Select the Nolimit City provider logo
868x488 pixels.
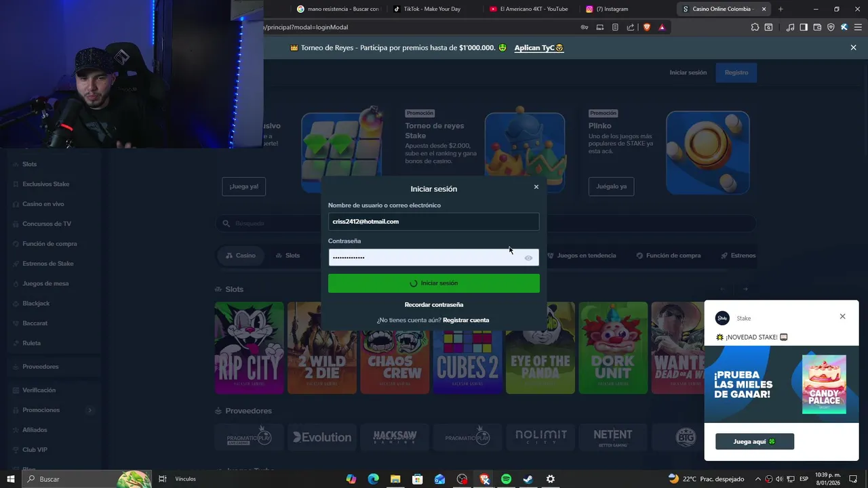click(540, 438)
